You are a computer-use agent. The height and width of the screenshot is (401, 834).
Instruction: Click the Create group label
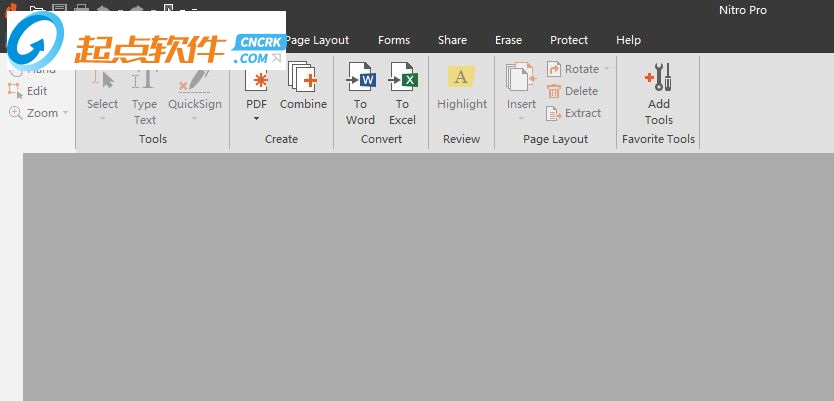click(x=281, y=139)
